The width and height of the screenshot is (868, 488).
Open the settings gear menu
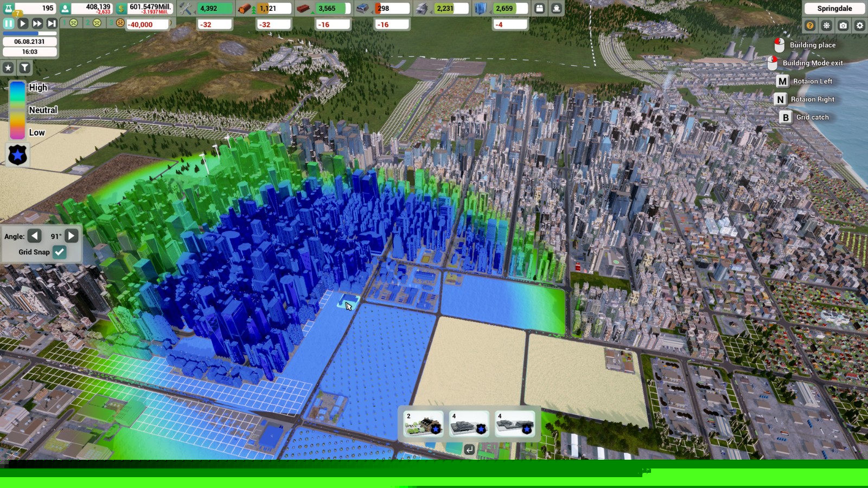pos(860,25)
